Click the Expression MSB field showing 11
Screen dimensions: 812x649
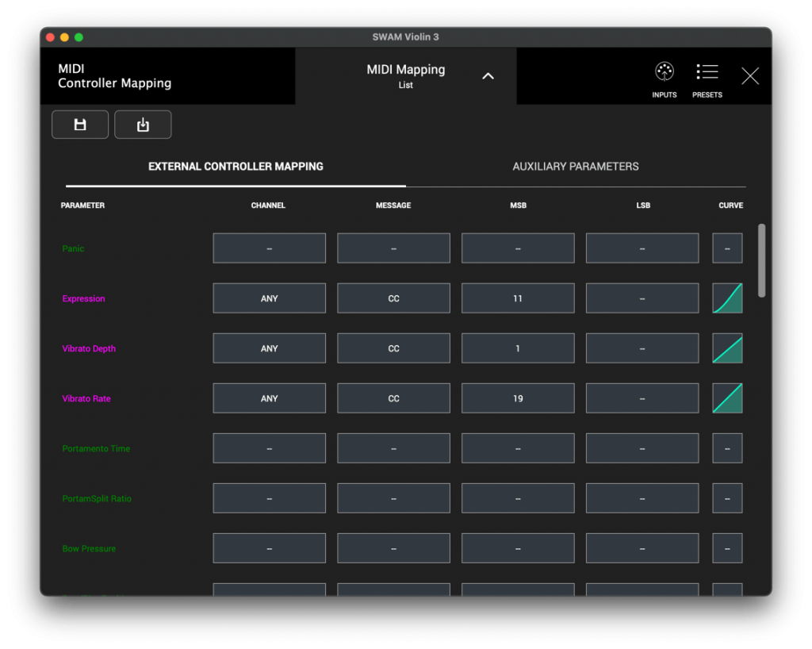click(x=518, y=298)
